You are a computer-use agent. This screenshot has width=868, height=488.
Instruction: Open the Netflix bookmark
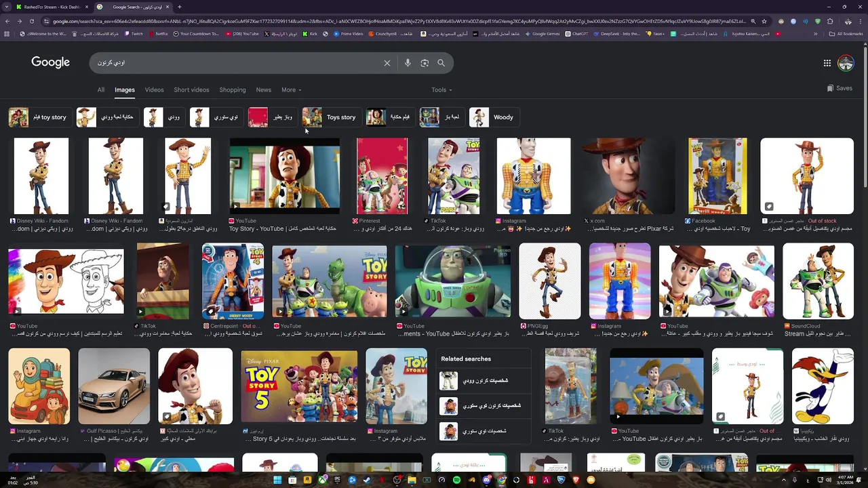(158, 33)
